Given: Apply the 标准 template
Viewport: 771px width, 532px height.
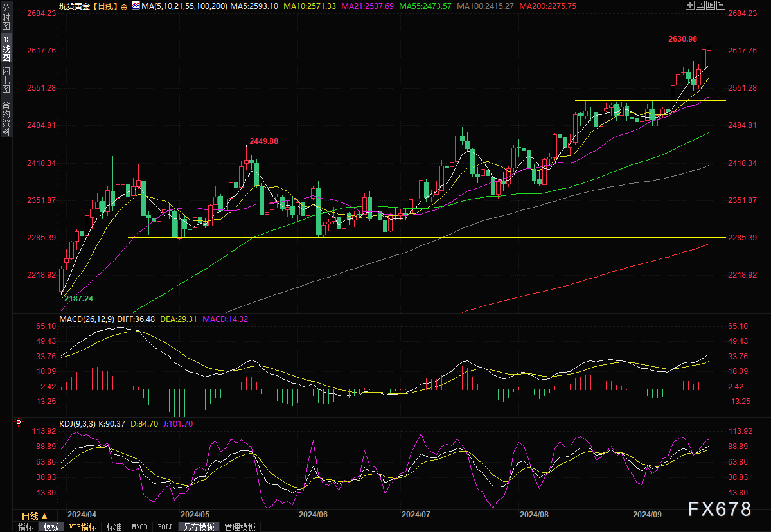Looking at the screenshot, I should 114,527.
